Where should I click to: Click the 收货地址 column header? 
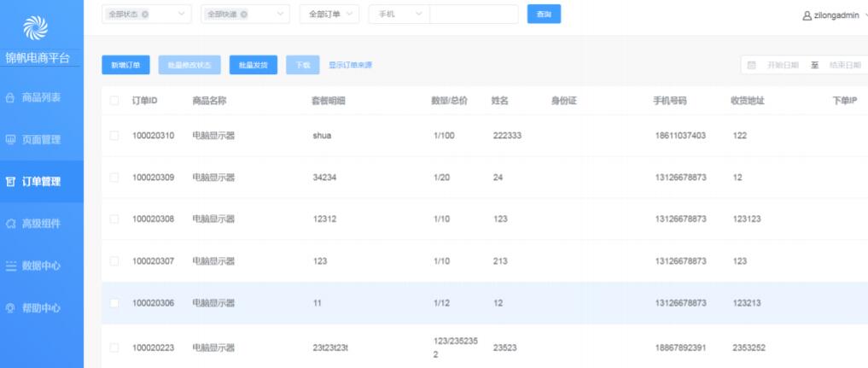tap(748, 101)
